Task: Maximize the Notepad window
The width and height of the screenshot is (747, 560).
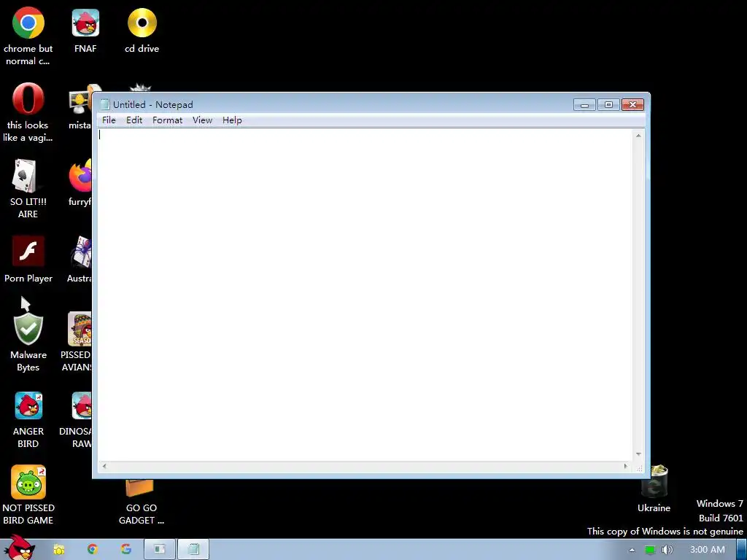Action: (x=608, y=105)
